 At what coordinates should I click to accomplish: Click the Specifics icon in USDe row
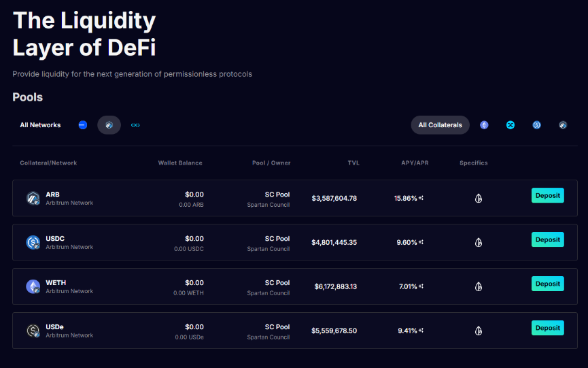(x=479, y=331)
